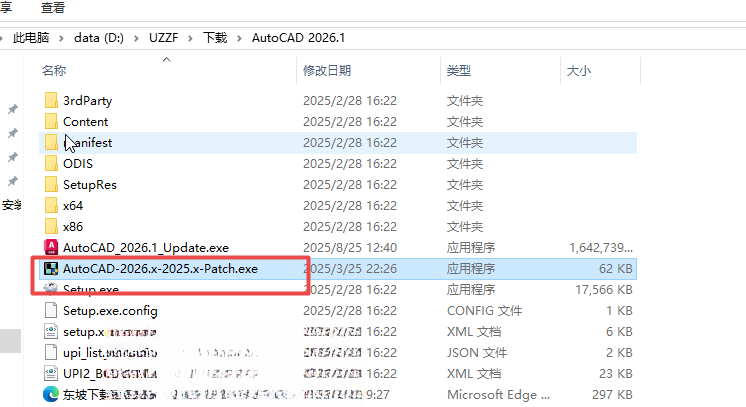Select the 3rdParty folder icon
746x407 pixels.
pos(51,100)
